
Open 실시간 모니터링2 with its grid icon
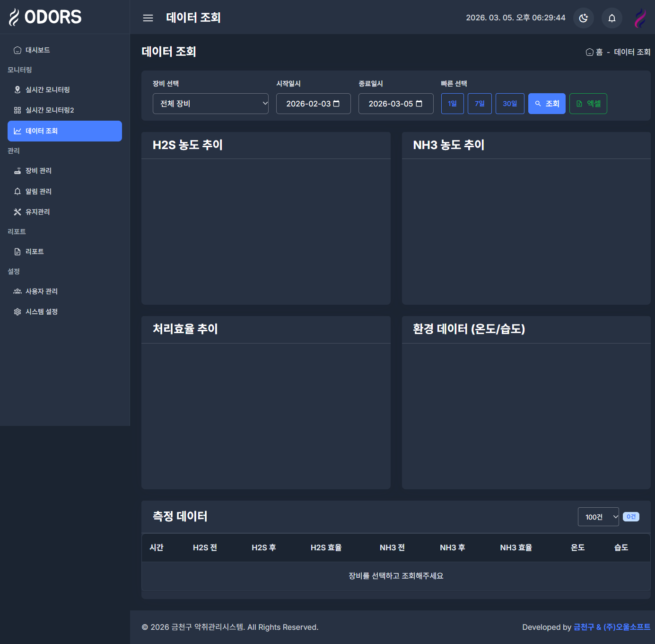pos(17,110)
